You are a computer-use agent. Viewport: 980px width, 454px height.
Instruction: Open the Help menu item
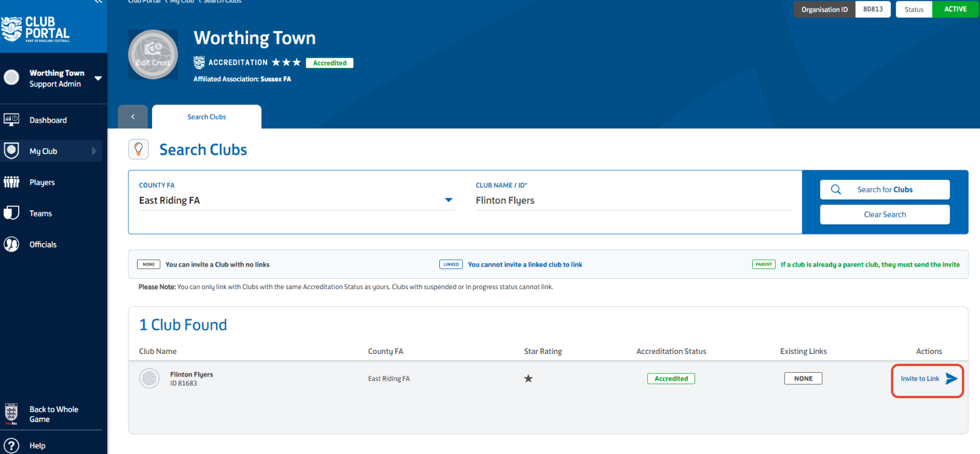pyautogui.click(x=38, y=446)
